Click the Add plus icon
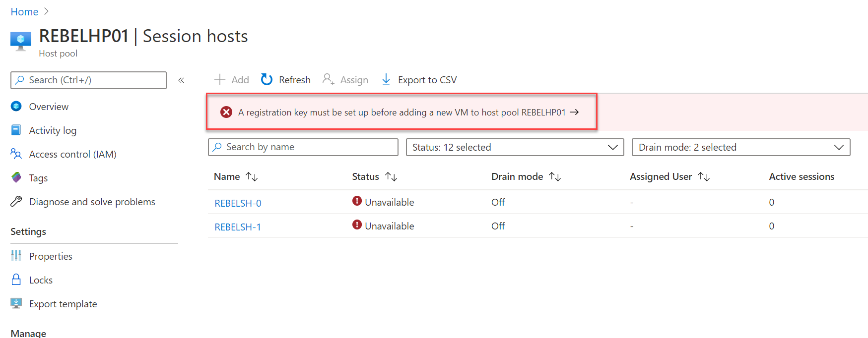This screenshot has height=338, width=868. coord(220,79)
